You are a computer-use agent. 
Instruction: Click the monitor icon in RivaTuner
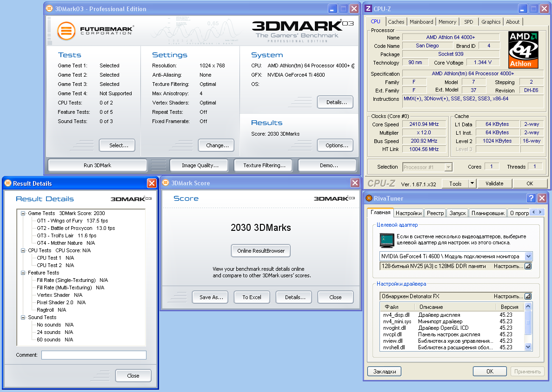386,240
